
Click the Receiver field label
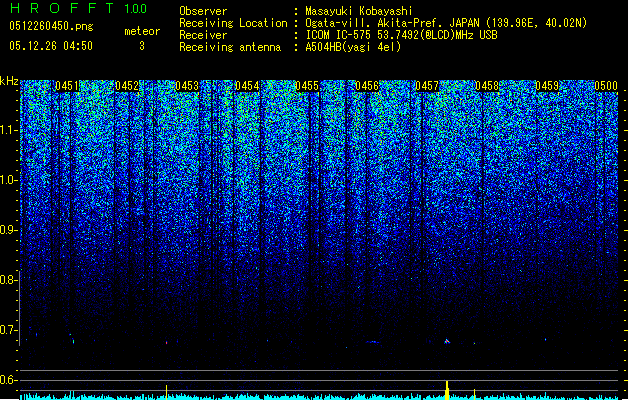coord(203,35)
